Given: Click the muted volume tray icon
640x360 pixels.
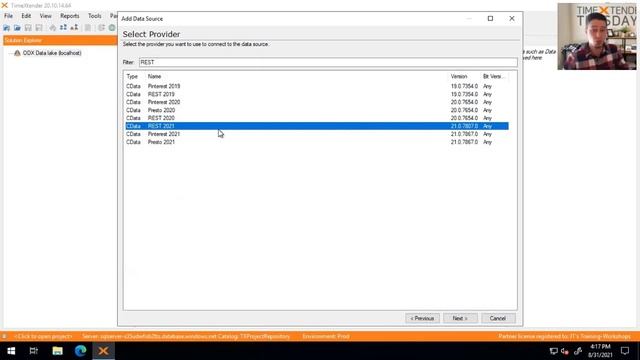Looking at the screenshot, I should point(565,351).
